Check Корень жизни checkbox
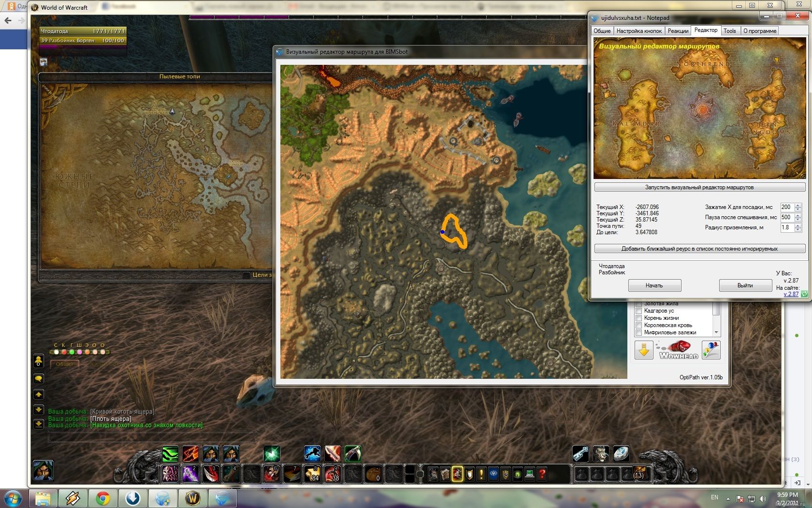This screenshot has width=812, height=508. pos(638,318)
